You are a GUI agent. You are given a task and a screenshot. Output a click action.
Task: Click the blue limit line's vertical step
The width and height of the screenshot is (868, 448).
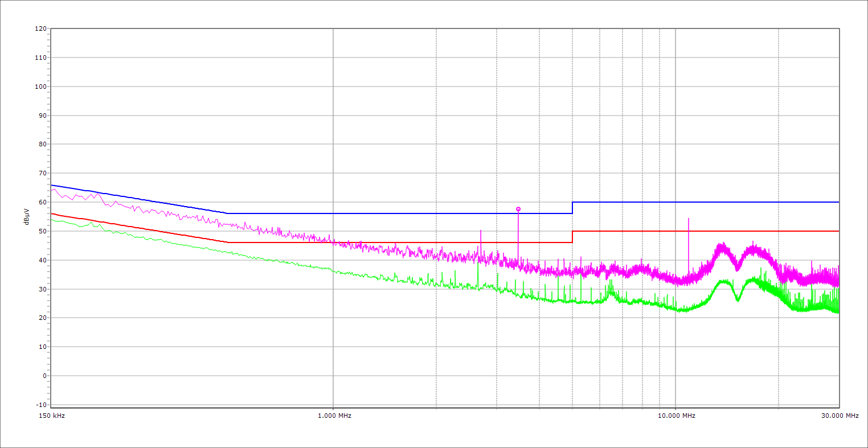pyautogui.click(x=572, y=208)
